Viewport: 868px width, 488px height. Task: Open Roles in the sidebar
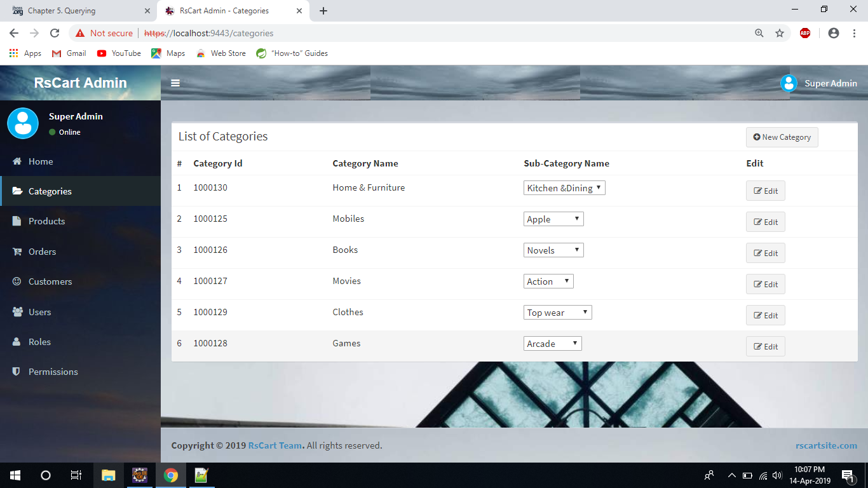coord(80,342)
